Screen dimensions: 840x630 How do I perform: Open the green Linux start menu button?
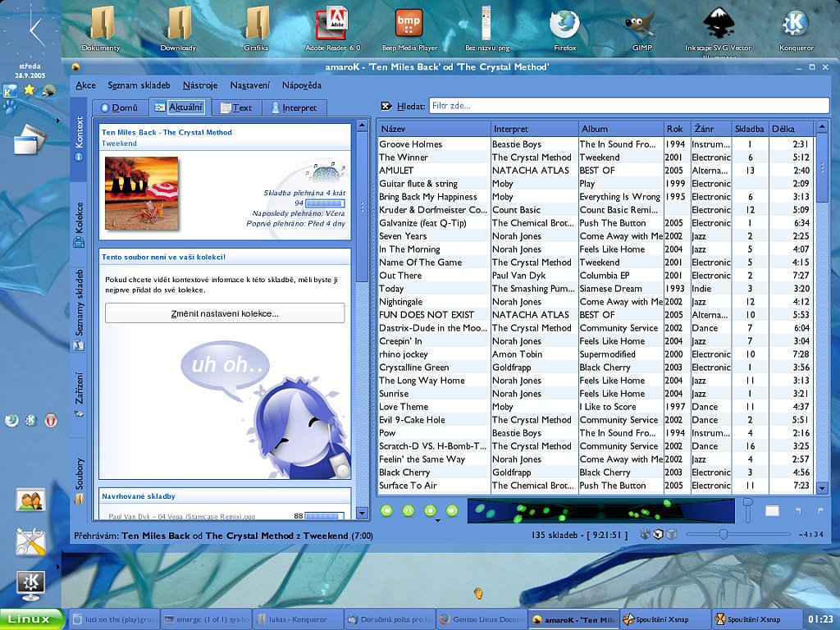tap(31, 619)
